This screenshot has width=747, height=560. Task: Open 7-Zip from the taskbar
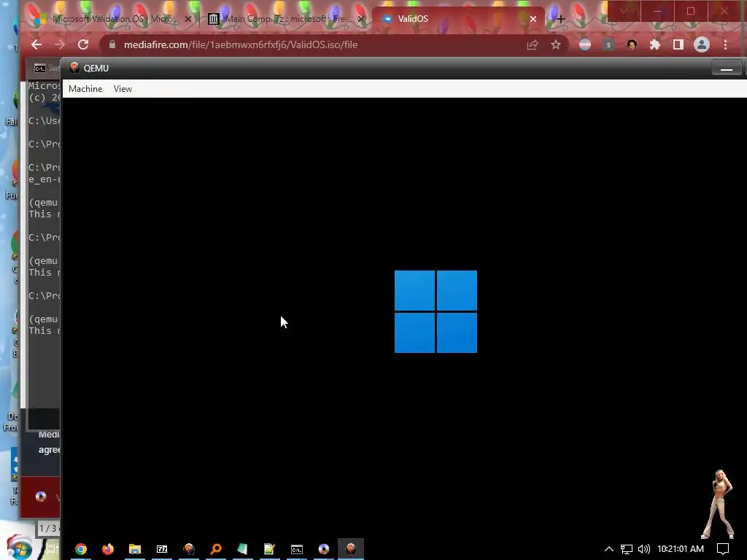[x=162, y=549]
